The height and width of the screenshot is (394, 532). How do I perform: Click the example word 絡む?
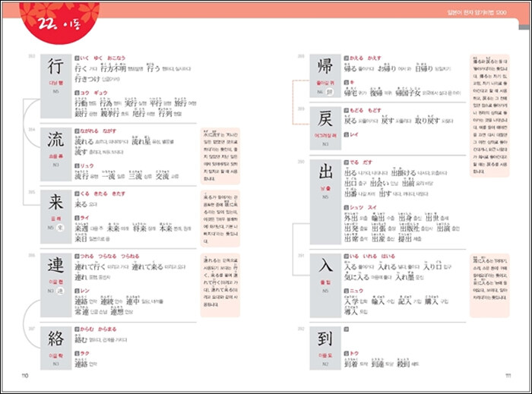[81, 339]
